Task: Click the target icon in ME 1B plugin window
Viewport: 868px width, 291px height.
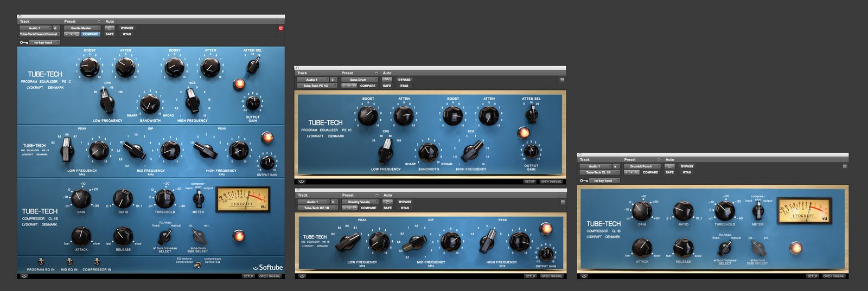Action: click(x=563, y=202)
